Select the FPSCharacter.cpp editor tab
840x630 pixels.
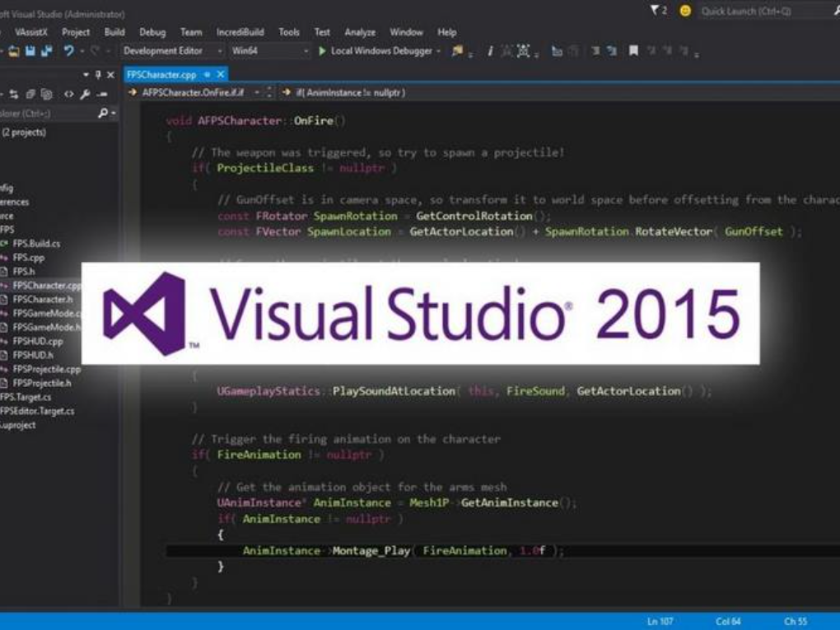(161, 75)
